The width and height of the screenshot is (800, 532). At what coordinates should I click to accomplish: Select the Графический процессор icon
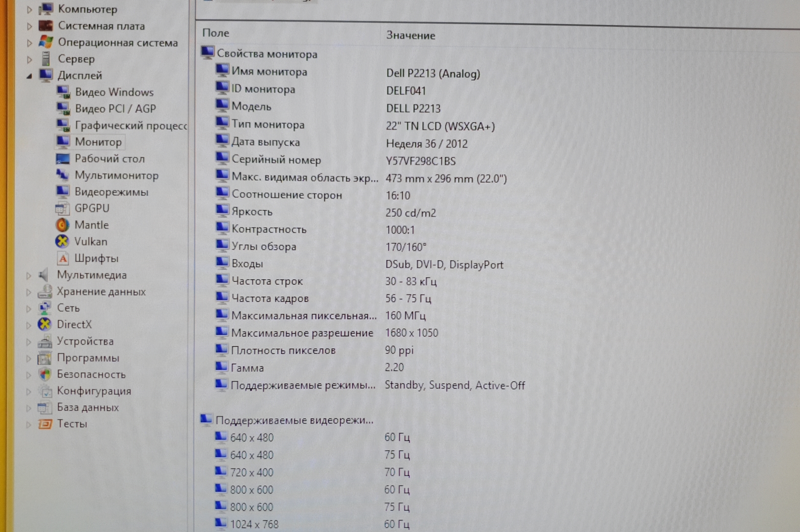63,125
